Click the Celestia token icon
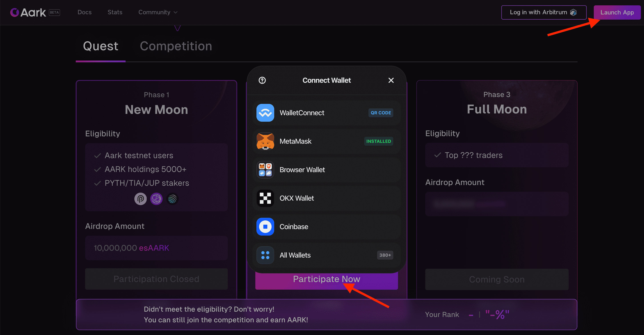The height and width of the screenshot is (335, 644). 156,199
